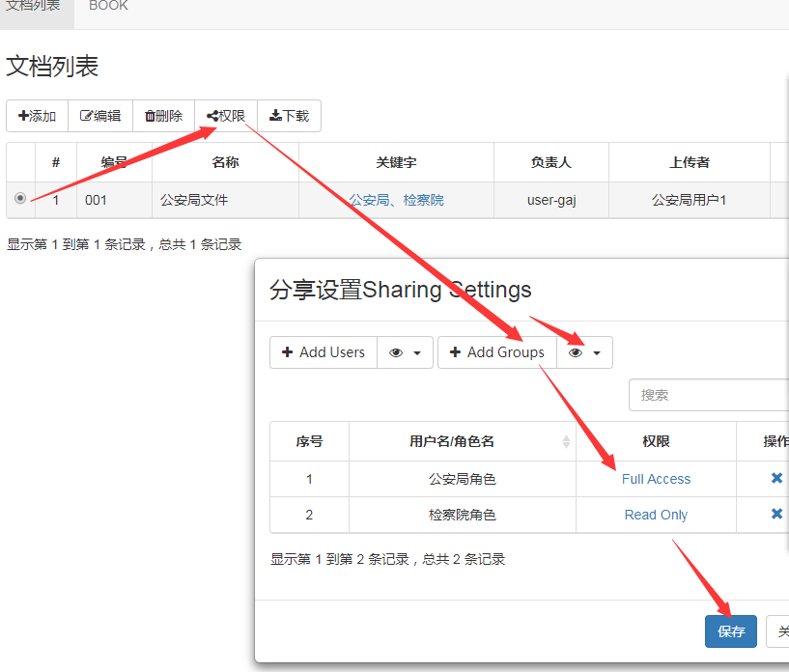This screenshot has width=789, height=672.
Task: Select the radio button for row 001
Action: pos(20,198)
